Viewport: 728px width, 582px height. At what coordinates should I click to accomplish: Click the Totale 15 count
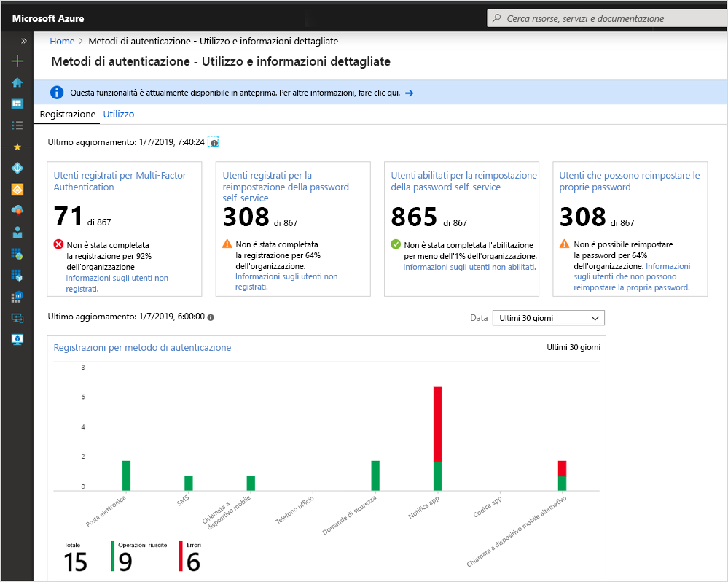tap(75, 562)
